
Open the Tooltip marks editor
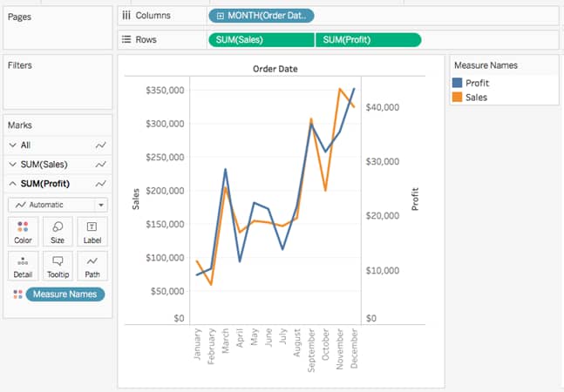point(58,266)
